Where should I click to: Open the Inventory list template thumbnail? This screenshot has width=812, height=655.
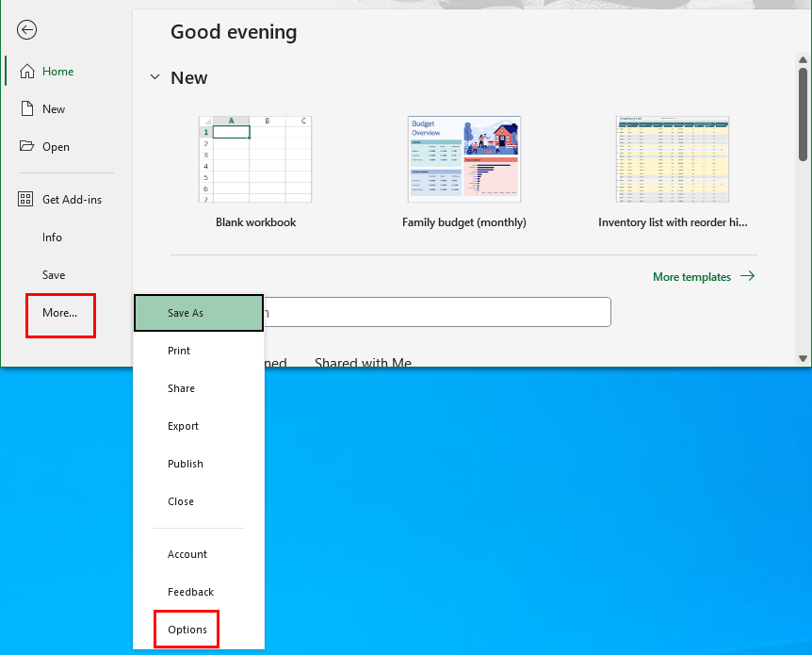pyautogui.click(x=673, y=159)
